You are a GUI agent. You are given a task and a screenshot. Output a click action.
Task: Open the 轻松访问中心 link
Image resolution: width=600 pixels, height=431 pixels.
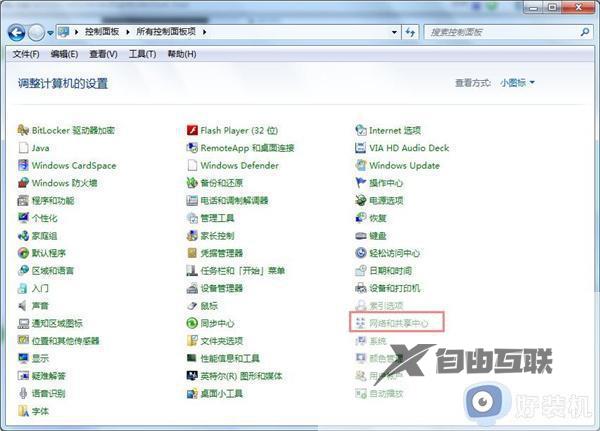[x=395, y=253]
